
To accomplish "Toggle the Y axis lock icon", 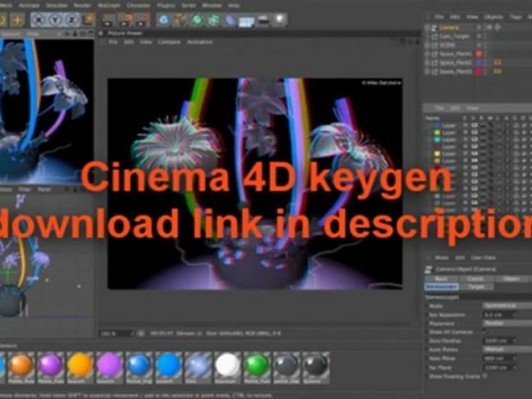I will point(55,20).
